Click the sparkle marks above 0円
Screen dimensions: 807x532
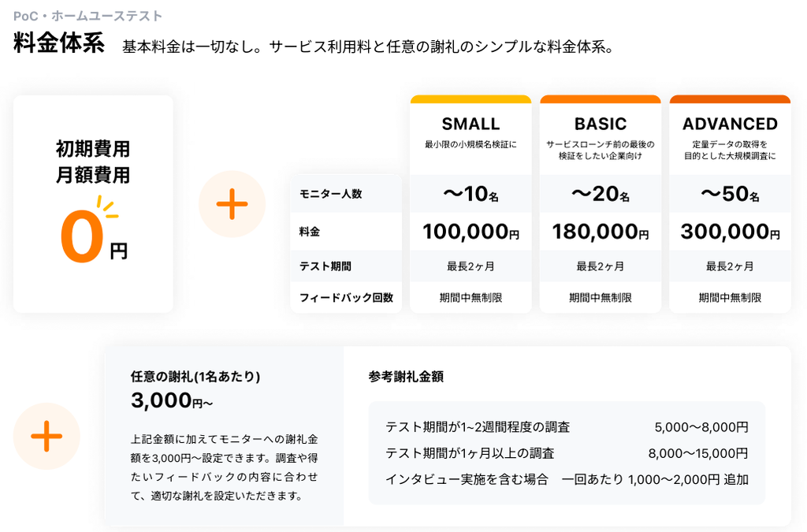(x=106, y=206)
